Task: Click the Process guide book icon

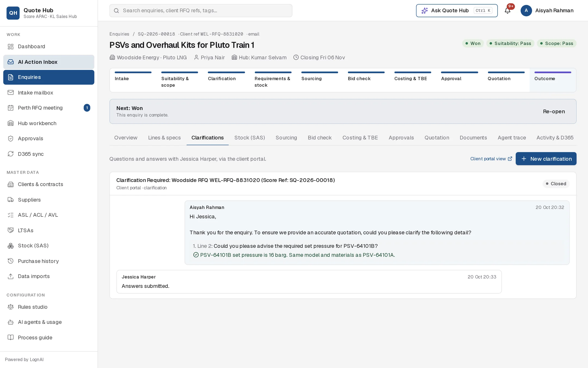Action: (x=11, y=337)
